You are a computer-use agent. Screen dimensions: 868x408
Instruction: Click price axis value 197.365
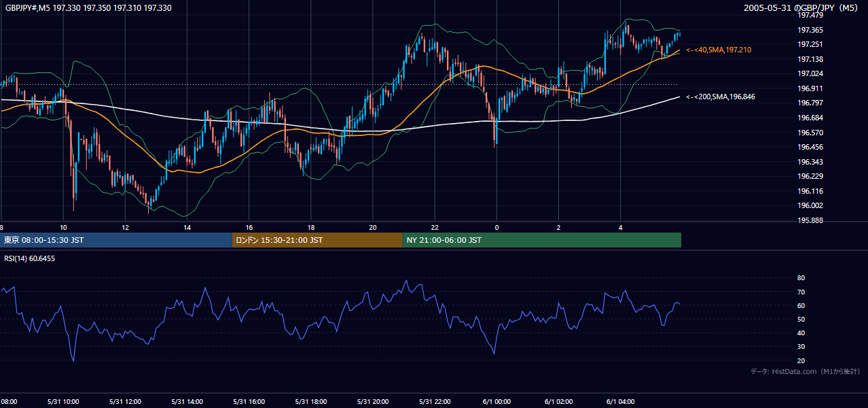tap(810, 30)
